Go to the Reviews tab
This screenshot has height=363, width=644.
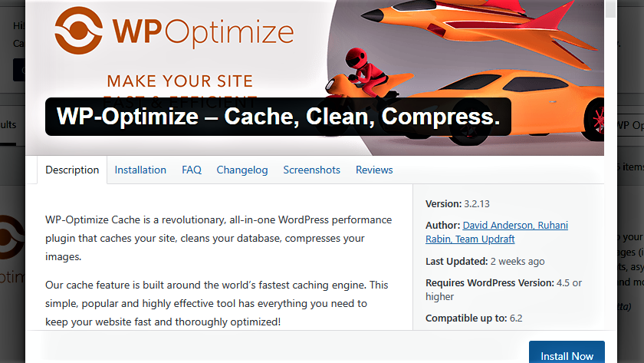374,170
